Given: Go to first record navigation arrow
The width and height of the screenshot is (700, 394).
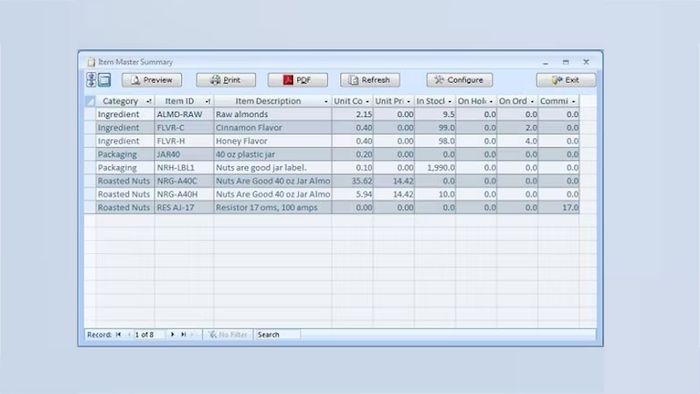Looking at the screenshot, I should (119, 334).
